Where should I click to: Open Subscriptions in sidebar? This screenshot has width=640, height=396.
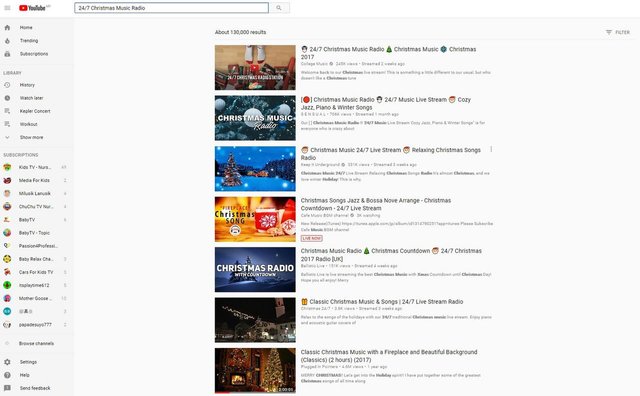(34, 53)
